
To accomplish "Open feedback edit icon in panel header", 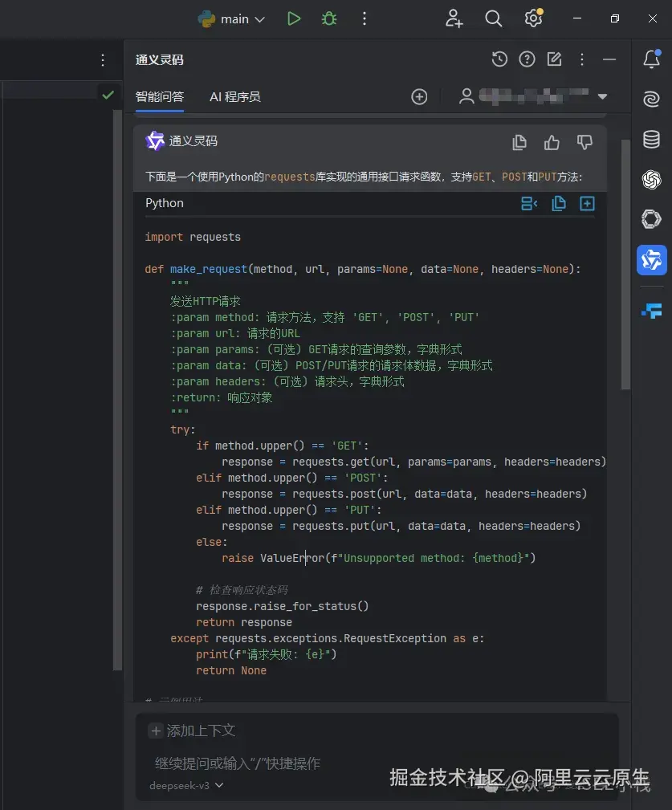I will (554, 59).
